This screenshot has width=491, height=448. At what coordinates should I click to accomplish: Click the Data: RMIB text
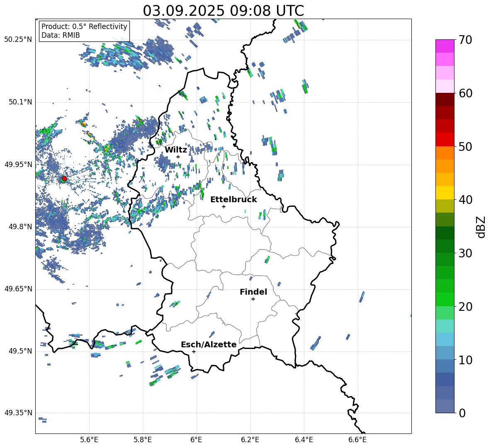[x=61, y=35]
